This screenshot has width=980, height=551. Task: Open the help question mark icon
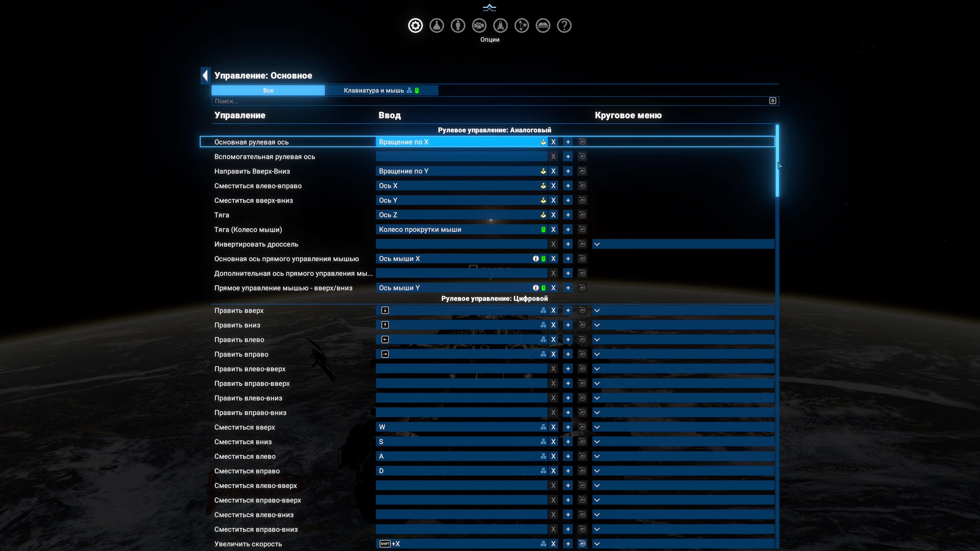tap(564, 26)
